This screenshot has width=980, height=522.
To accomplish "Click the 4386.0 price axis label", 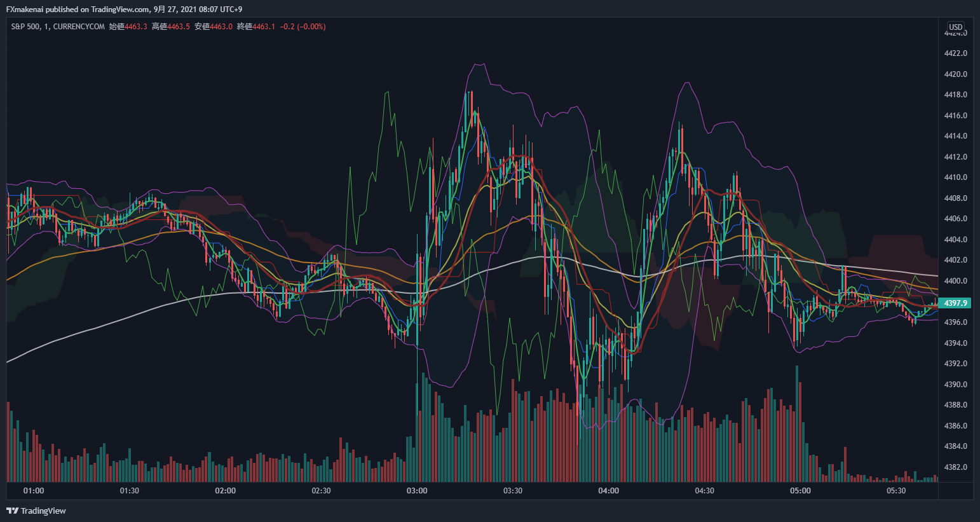I will point(955,426).
